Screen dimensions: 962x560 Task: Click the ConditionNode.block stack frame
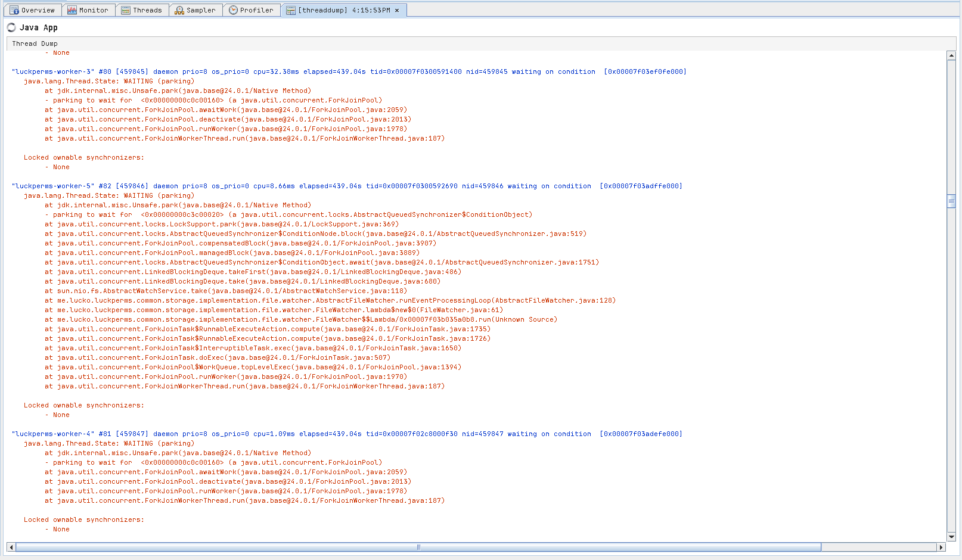315,234
